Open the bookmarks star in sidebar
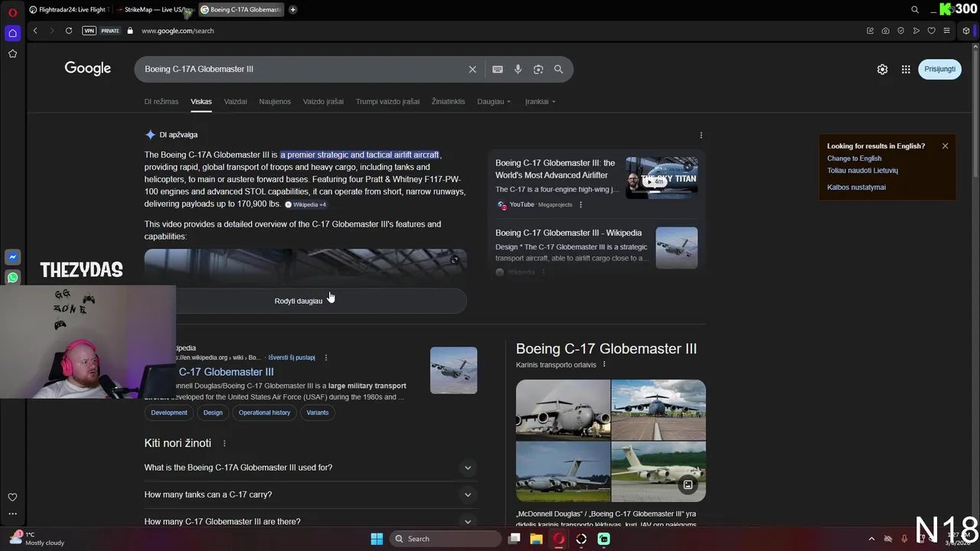Screen dimensions: 980x551 click(x=12, y=54)
